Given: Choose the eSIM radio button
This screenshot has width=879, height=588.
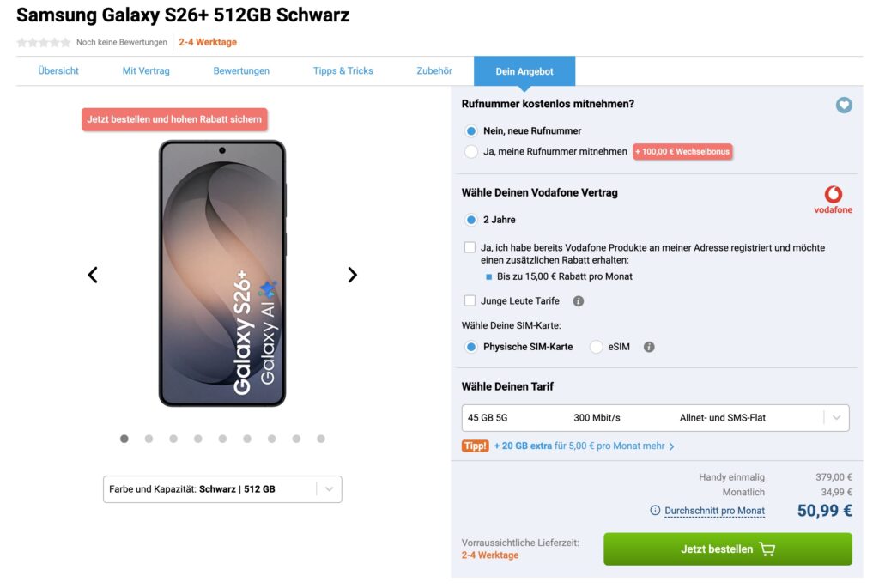Looking at the screenshot, I should pos(596,347).
